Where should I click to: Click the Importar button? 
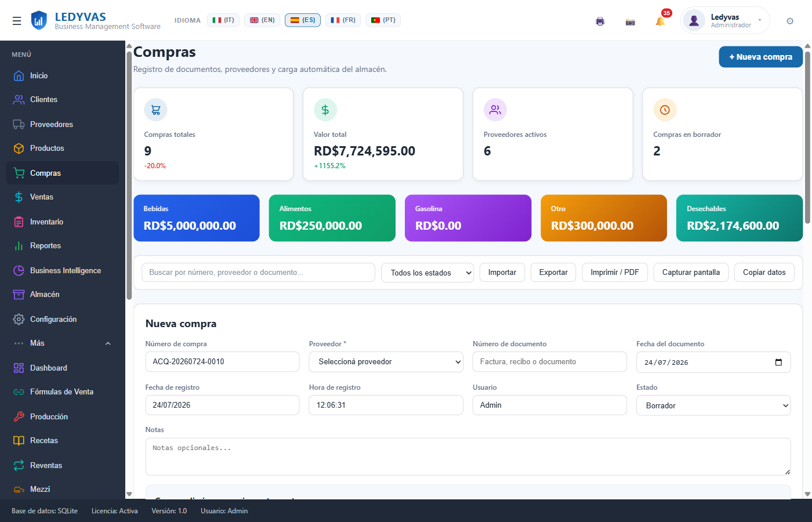pos(502,272)
